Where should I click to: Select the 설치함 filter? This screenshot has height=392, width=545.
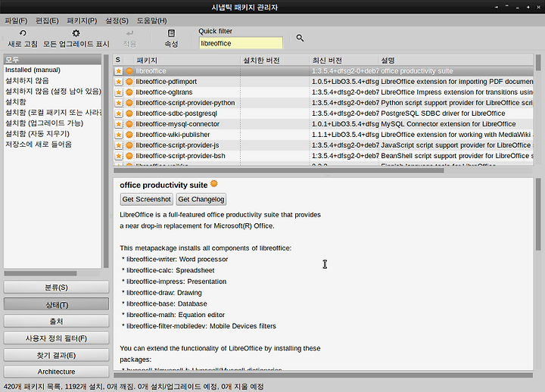pos(52,102)
